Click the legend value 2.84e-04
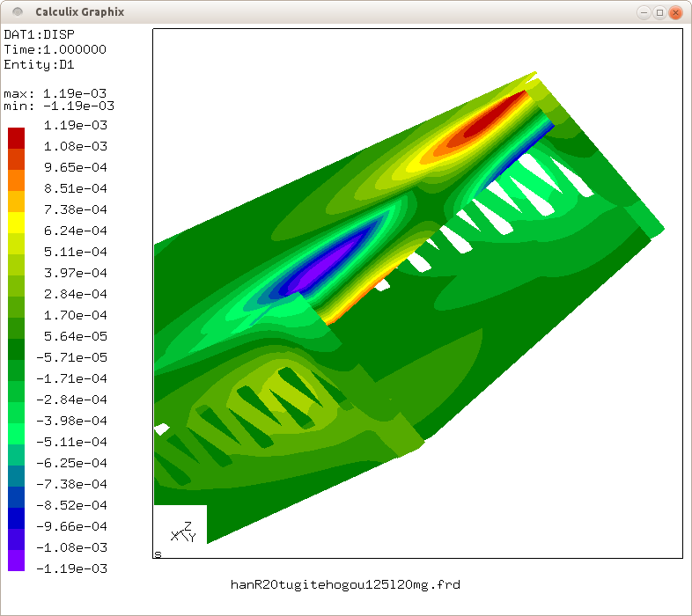Screen dimensions: 692x616 (76, 294)
